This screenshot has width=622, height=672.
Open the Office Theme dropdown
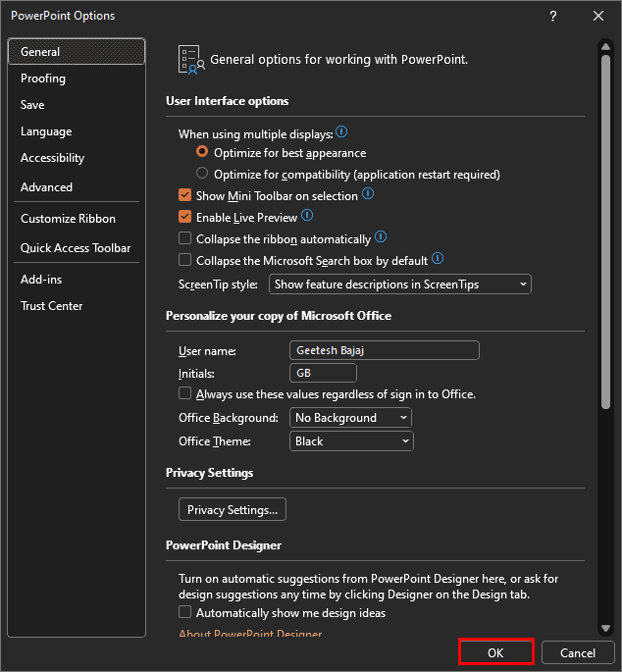click(351, 441)
